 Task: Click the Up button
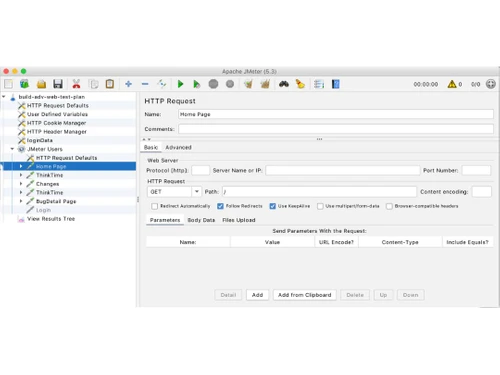[383, 295]
